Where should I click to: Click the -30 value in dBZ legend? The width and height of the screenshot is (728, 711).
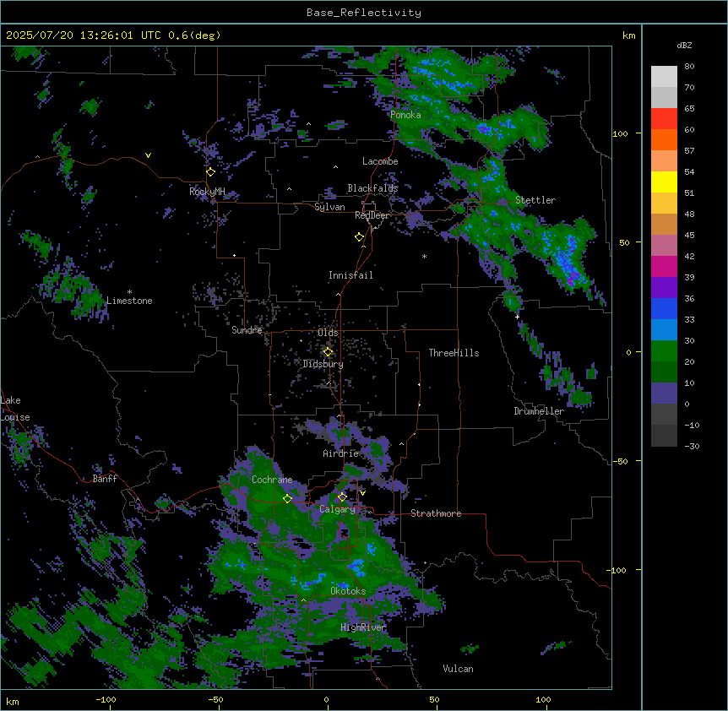coord(692,447)
